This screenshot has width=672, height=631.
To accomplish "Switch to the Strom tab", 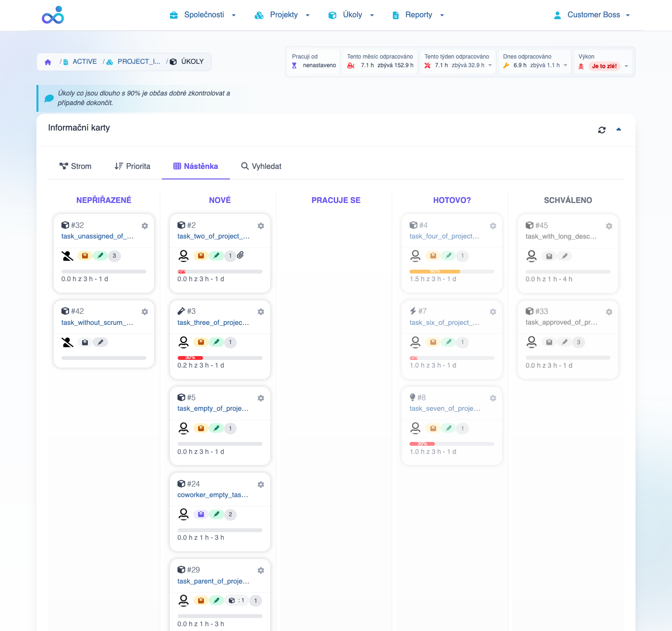I will coord(75,166).
